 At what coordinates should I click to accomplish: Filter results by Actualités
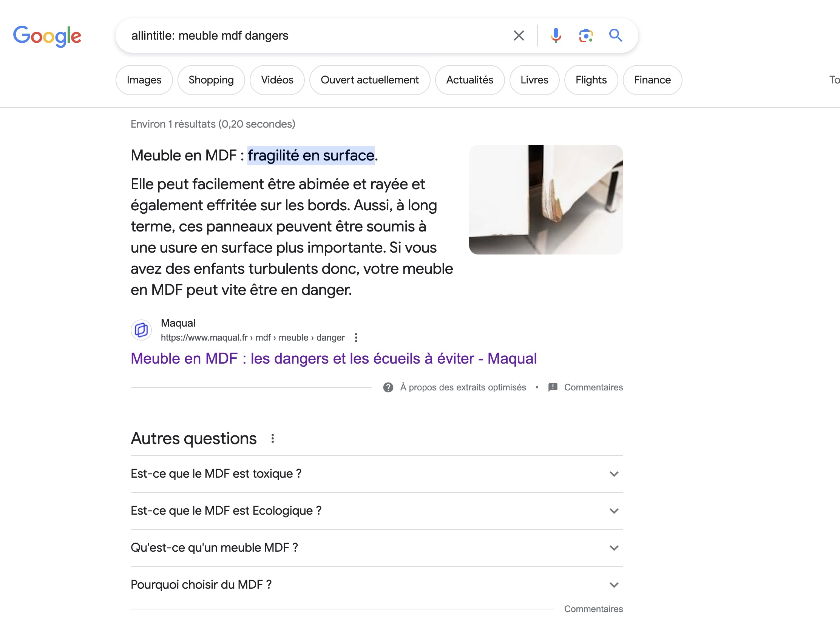[x=470, y=80]
